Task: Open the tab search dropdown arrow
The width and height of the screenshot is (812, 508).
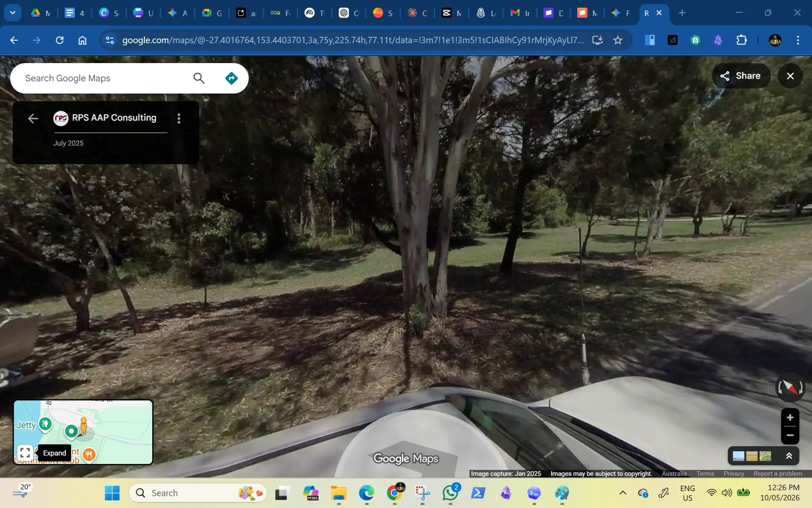Action: point(12,13)
